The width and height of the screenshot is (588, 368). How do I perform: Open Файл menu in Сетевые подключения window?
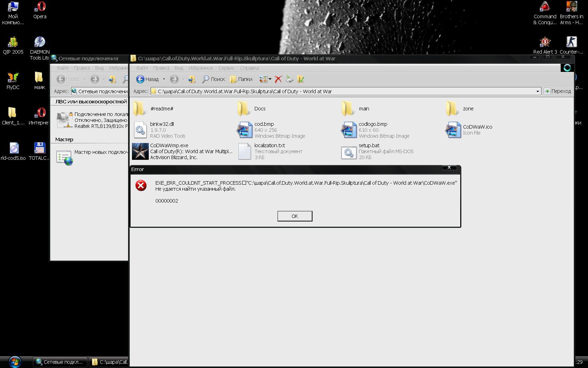[63, 68]
